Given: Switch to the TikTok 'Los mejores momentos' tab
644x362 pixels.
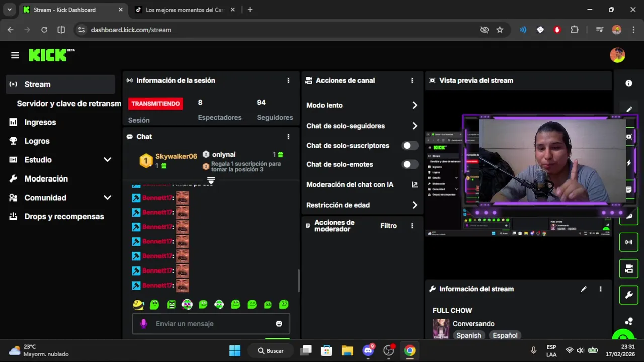Looking at the screenshot, I should [x=185, y=10].
